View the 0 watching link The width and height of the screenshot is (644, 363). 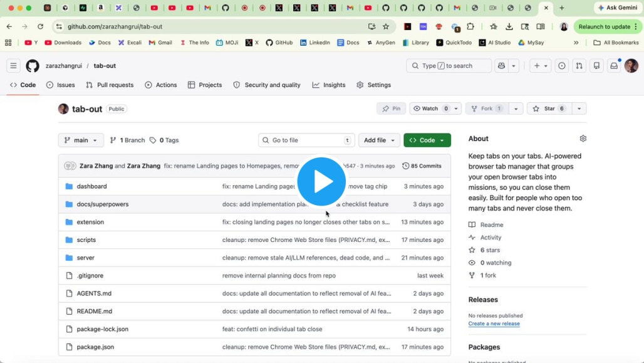coord(490,263)
